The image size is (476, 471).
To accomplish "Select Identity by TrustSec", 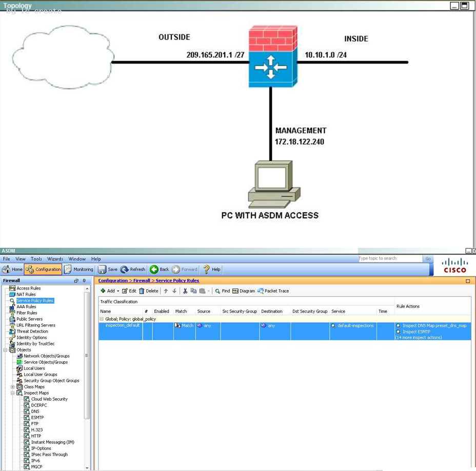I will pos(35,344).
